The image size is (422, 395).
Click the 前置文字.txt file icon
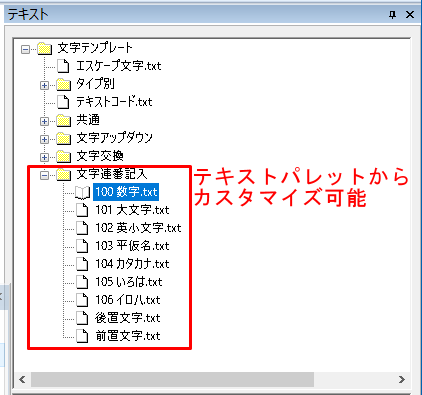coord(82,336)
